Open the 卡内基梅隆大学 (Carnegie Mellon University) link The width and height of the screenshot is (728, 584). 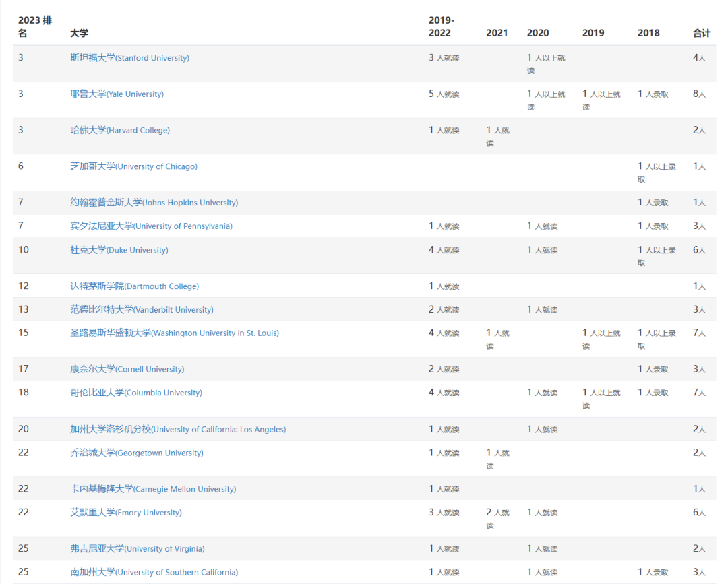tap(153, 489)
